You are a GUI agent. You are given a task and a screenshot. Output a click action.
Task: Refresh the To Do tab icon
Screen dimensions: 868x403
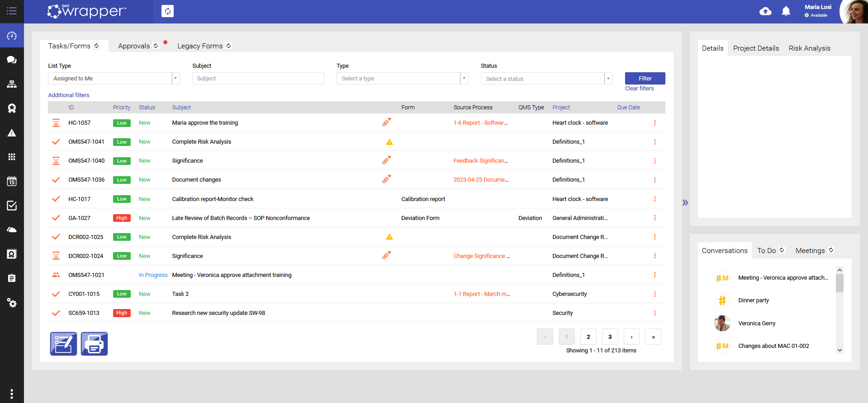(x=782, y=250)
